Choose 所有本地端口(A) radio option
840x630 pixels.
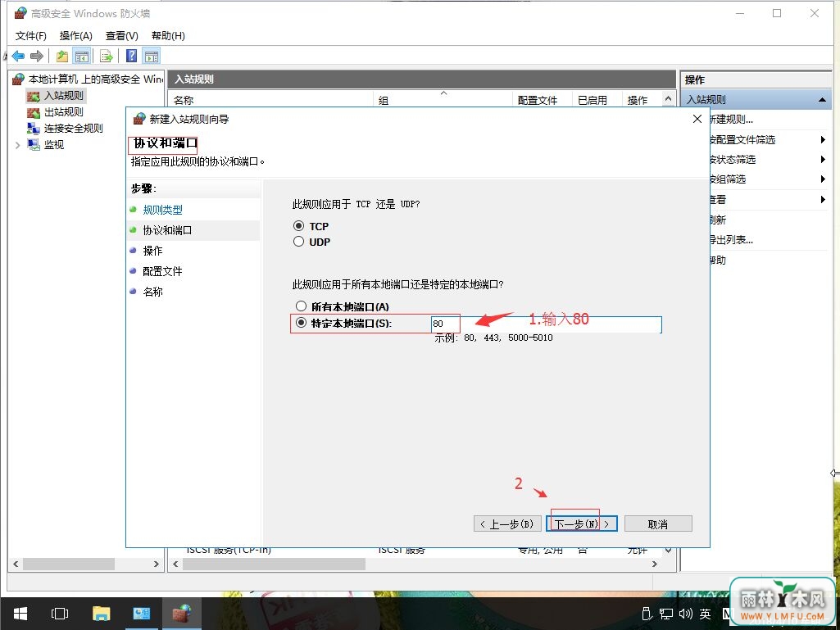[x=301, y=306]
